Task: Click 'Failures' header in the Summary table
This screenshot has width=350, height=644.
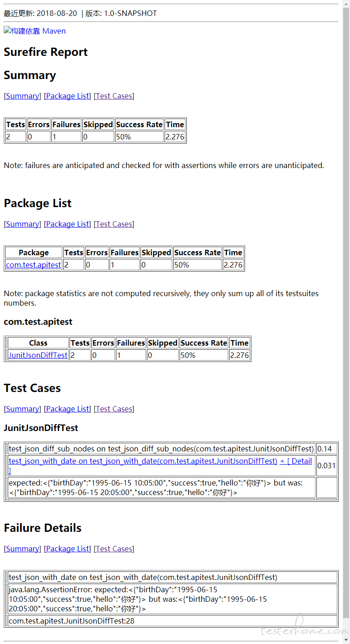Action: (x=66, y=124)
